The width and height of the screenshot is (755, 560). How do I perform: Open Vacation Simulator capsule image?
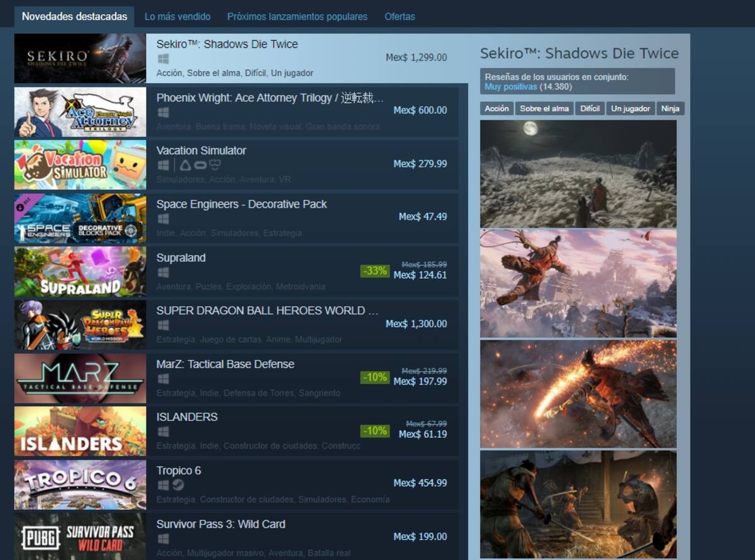pyautogui.click(x=80, y=165)
